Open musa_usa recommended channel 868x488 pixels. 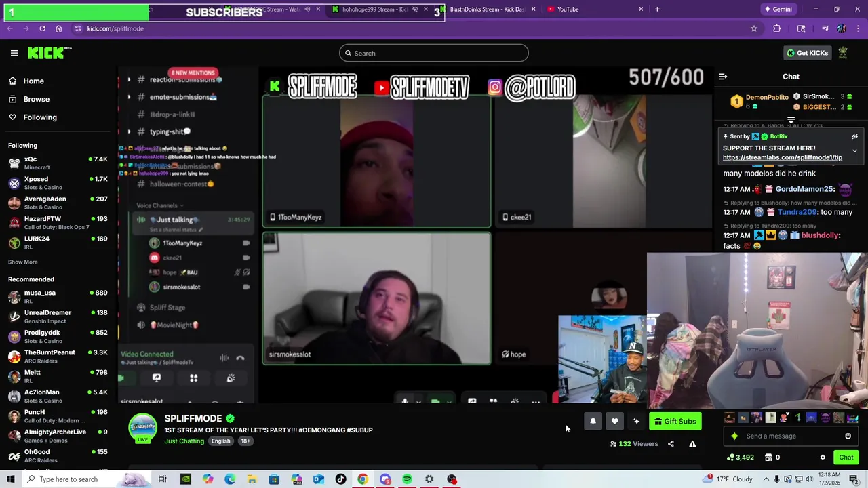click(x=58, y=296)
